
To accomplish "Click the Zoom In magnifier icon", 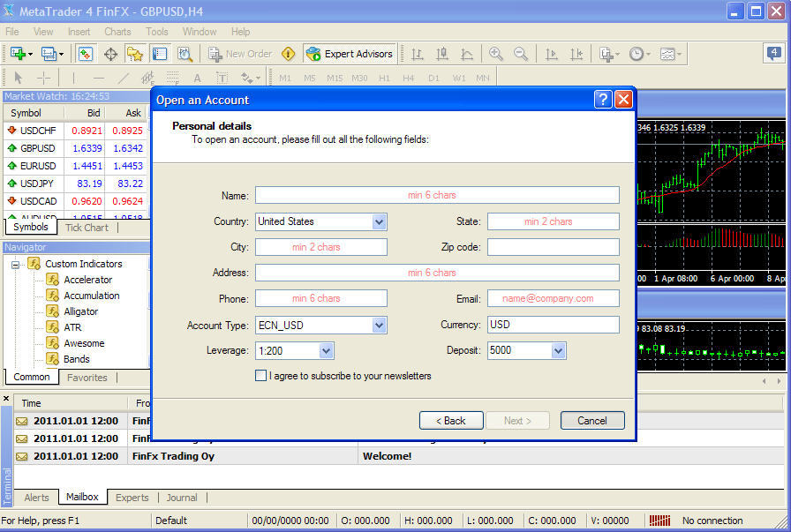I will (x=496, y=53).
